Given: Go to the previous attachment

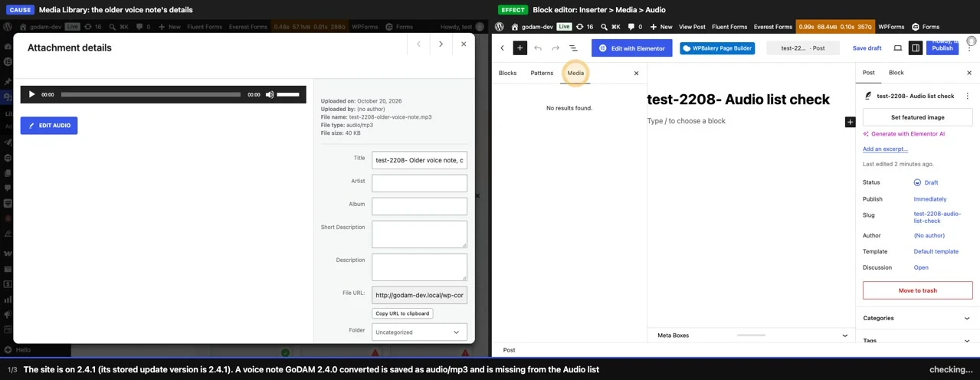Looking at the screenshot, I should coord(418,44).
